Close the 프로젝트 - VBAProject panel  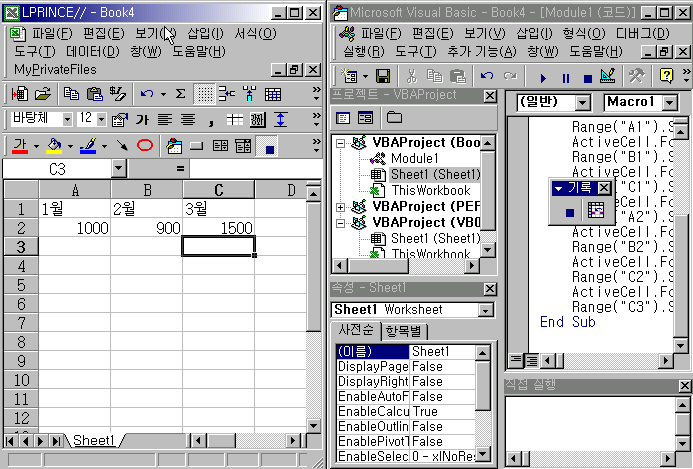[490, 96]
